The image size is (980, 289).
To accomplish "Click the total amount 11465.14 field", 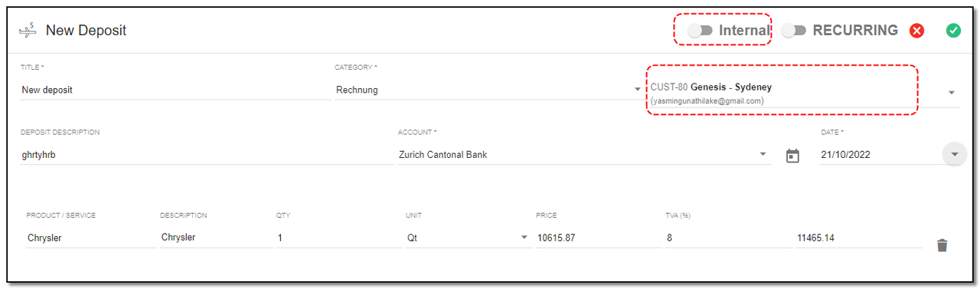I will (x=859, y=238).
